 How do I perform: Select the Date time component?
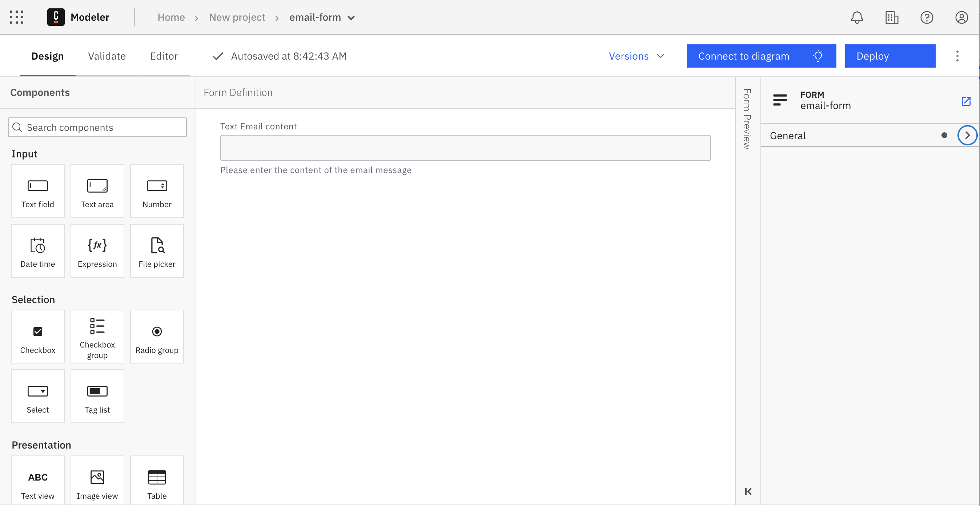38,251
